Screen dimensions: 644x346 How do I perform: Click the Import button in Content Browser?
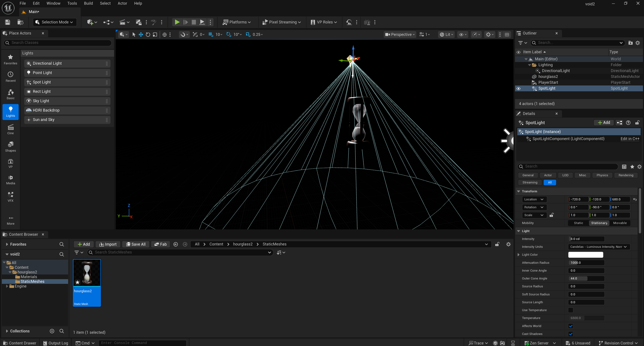[x=108, y=244]
